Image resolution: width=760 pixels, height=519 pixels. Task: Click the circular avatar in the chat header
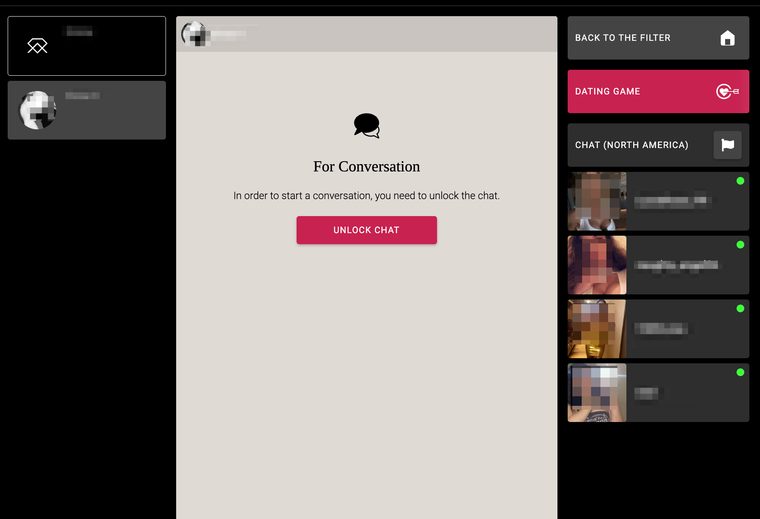pyautogui.click(x=195, y=34)
